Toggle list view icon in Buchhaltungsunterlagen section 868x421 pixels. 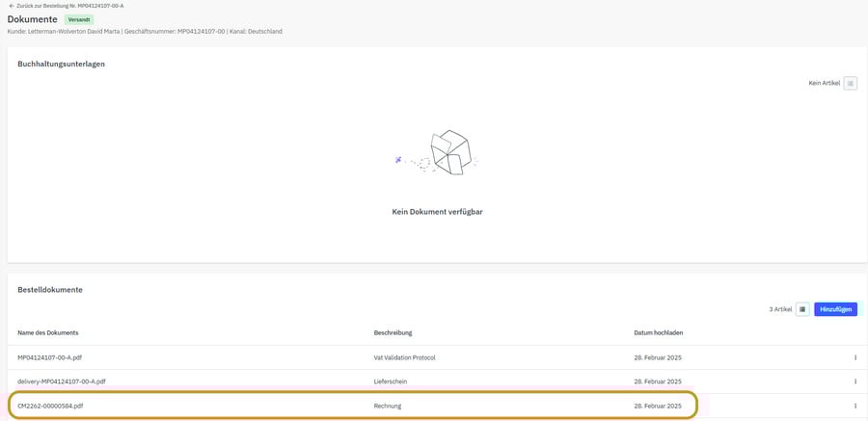pos(850,83)
